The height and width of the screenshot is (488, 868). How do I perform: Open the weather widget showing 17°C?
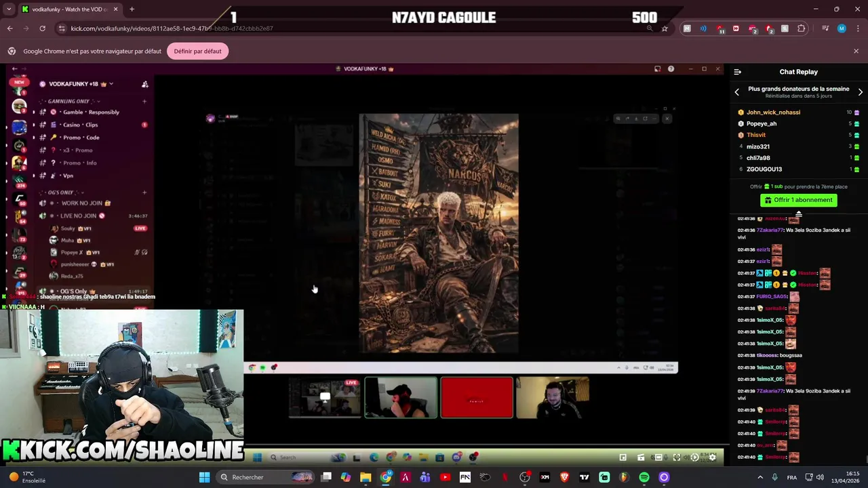[x=27, y=477]
